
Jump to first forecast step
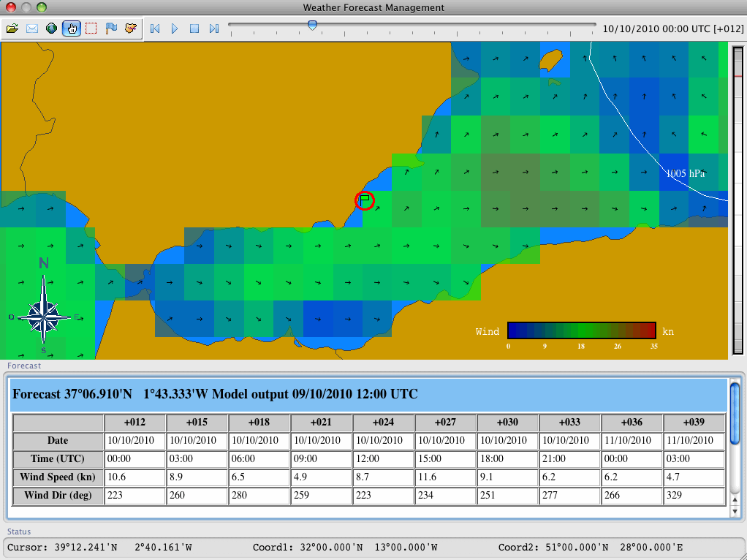(x=155, y=29)
